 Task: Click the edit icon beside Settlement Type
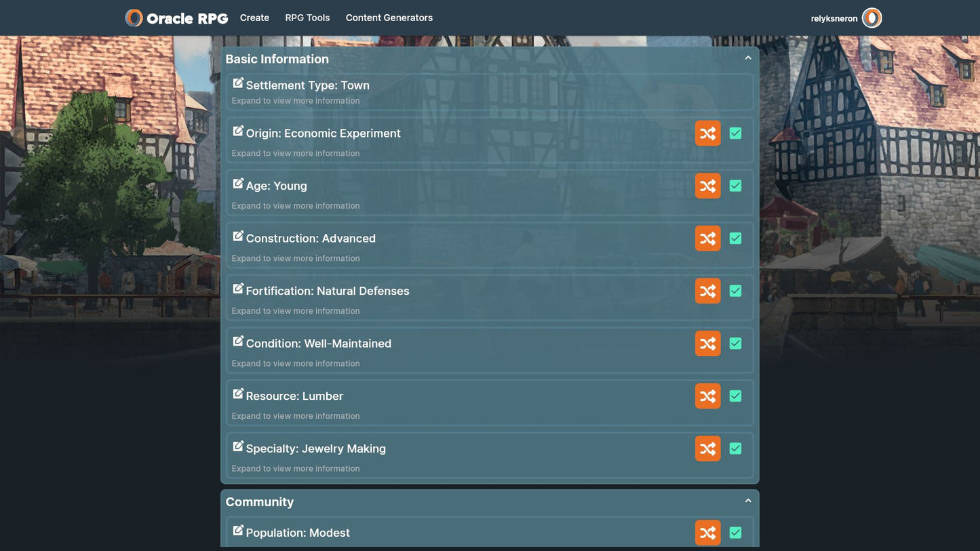[238, 83]
